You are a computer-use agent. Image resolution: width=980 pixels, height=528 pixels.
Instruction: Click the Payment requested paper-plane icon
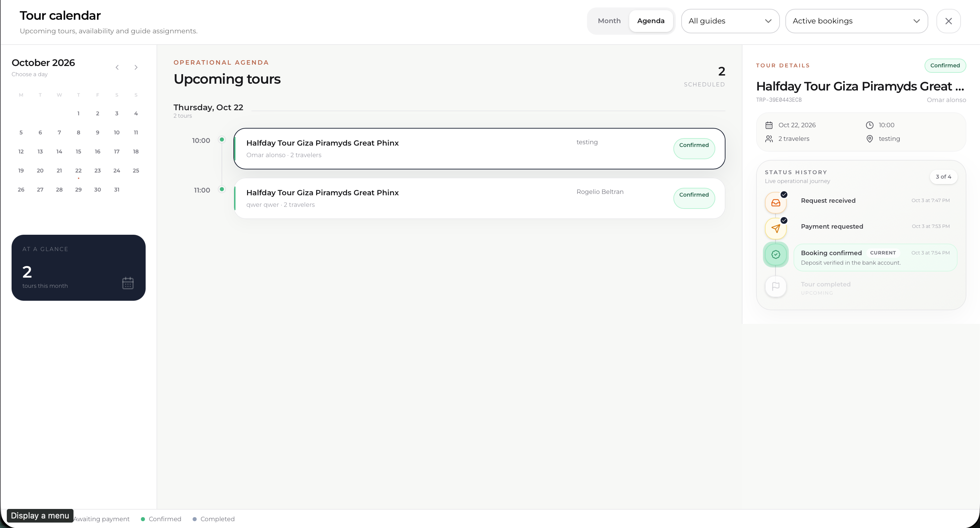tap(776, 229)
